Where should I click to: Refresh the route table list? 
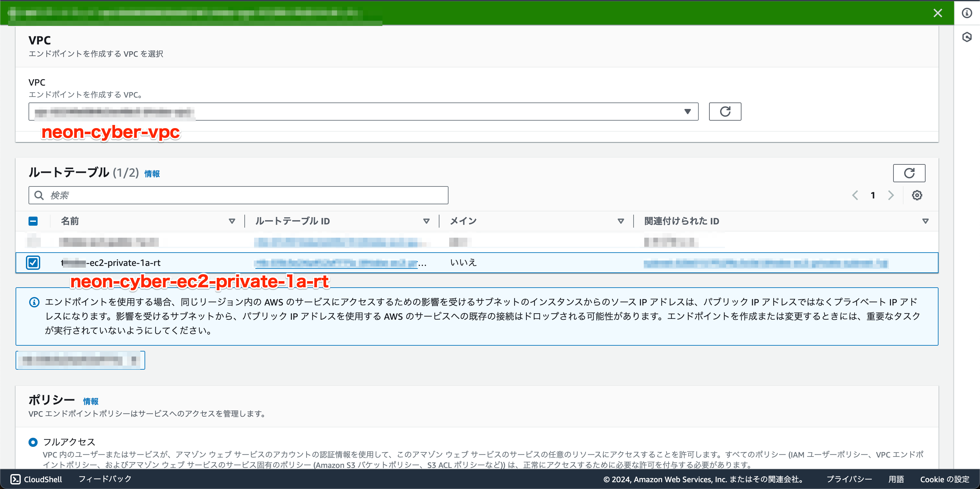[910, 173]
